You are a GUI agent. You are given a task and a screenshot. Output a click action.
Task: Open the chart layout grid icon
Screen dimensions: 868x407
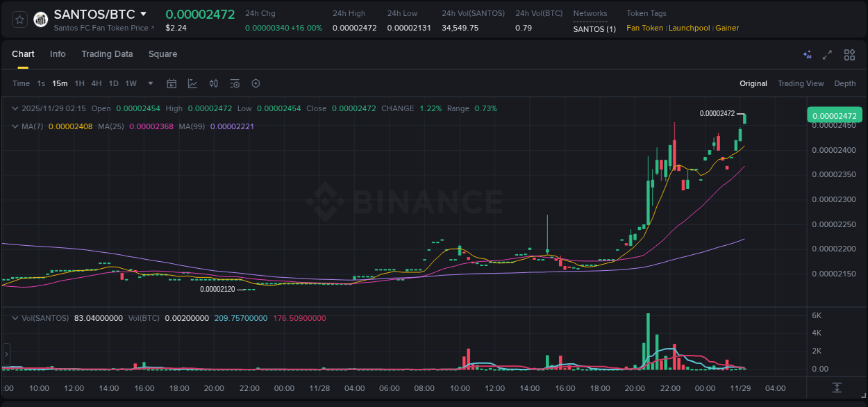(x=849, y=55)
